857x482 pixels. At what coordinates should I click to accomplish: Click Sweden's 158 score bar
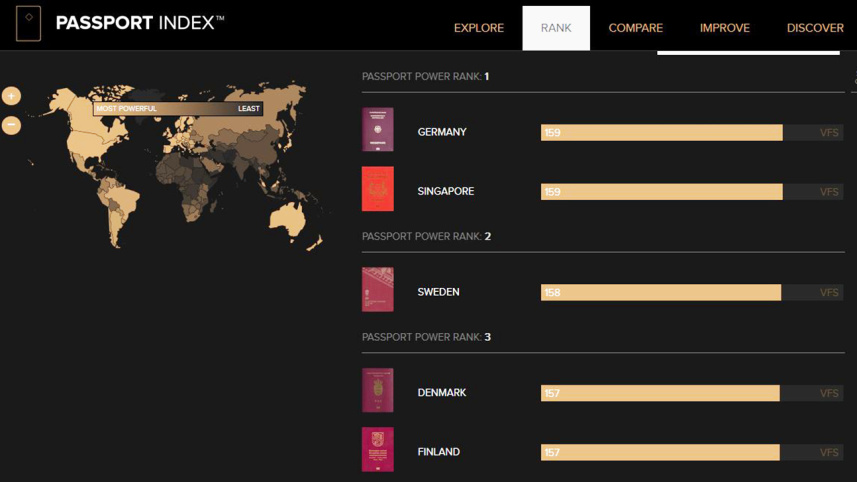[x=660, y=293]
